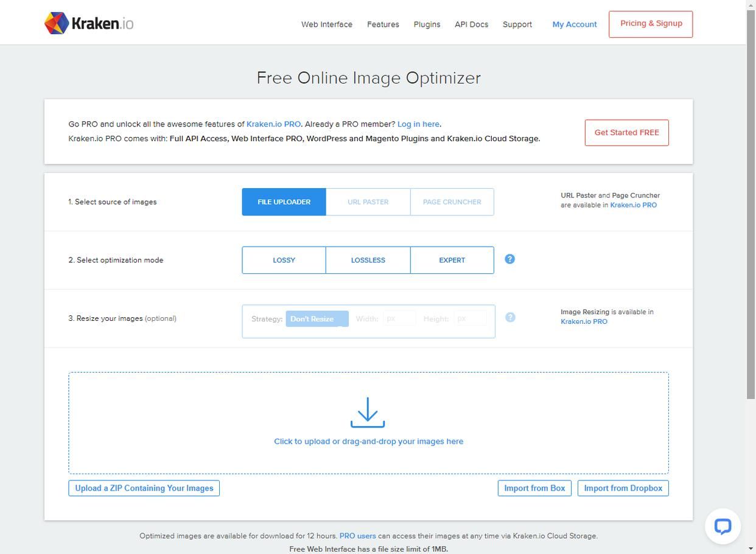The width and height of the screenshot is (756, 554).
Task: Open the live chat bubble
Action: 723,526
